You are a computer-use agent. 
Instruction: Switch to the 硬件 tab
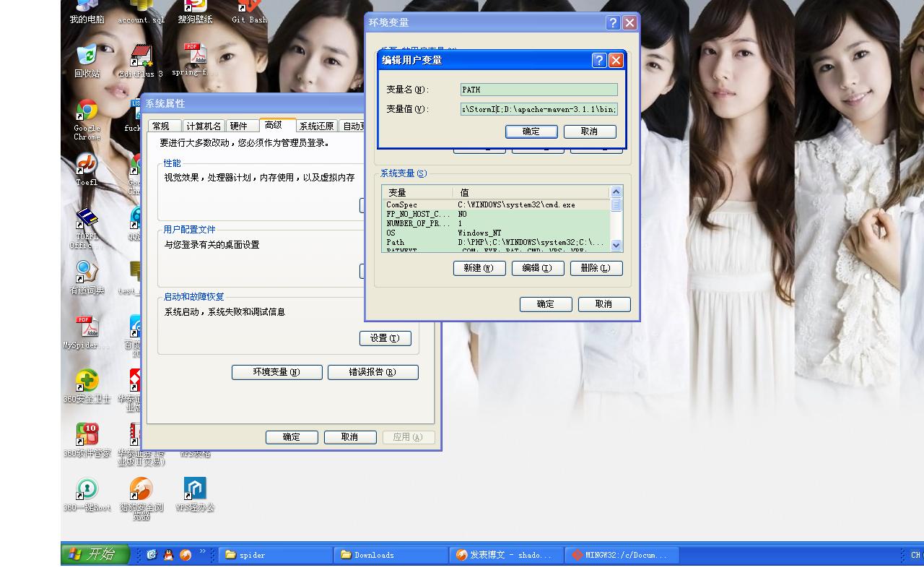(x=239, y=126)
